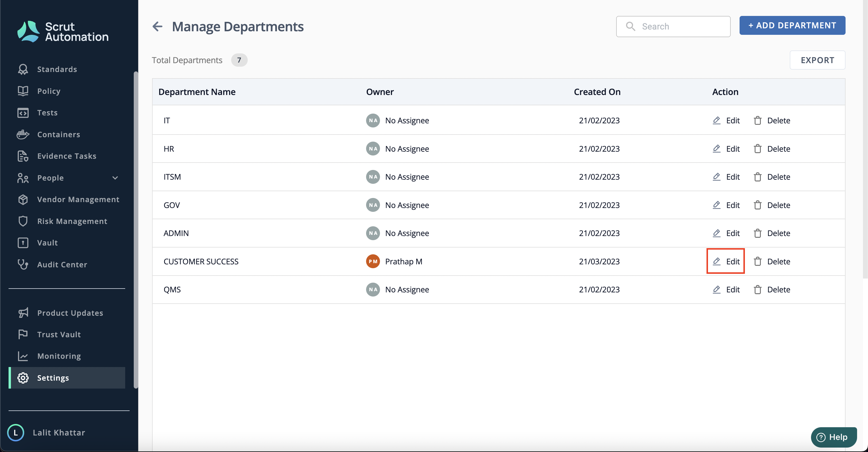Click the Vault icon
This screenshot has width=868, height=452.
23,243
